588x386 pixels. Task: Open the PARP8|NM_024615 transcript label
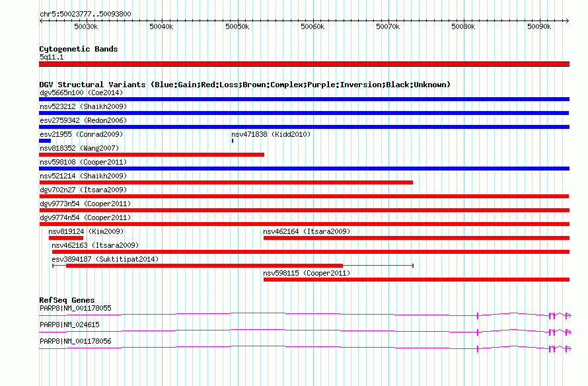pos(69,325)
